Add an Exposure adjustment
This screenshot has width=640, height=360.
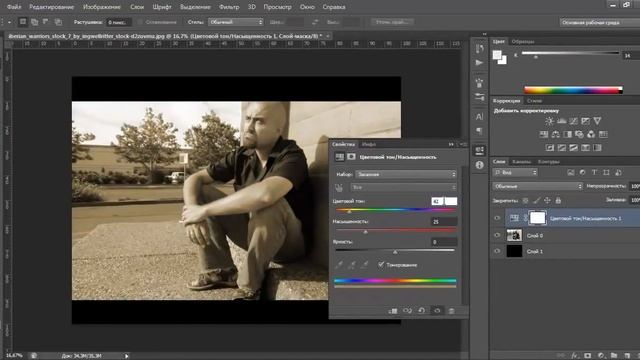click(x=585, y=121)
